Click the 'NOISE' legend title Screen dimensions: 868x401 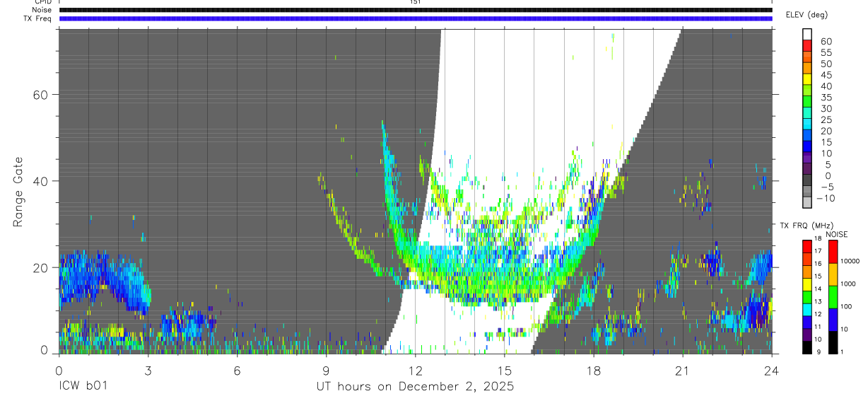836,234
